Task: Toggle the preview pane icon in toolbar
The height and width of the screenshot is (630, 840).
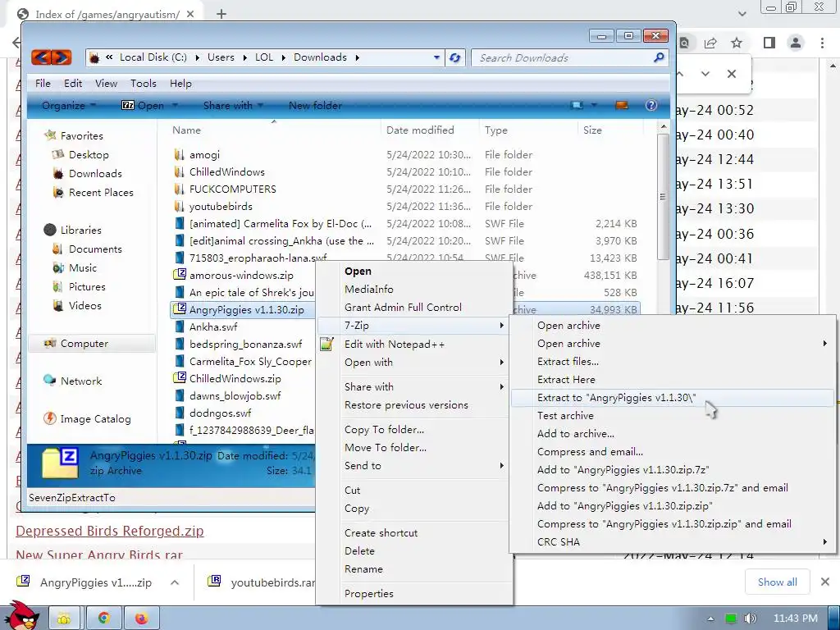Action: 622,105
